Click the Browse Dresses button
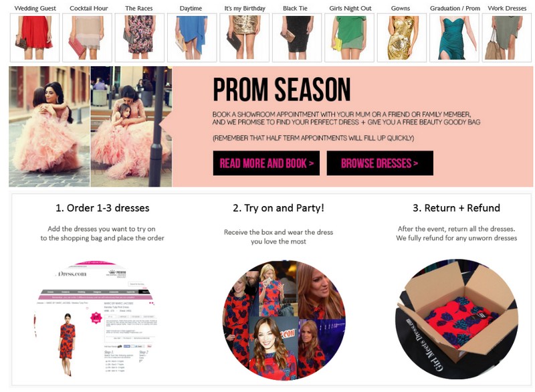Image resolution: width=535 pixels, height=392 pixels. coord(380,163)
